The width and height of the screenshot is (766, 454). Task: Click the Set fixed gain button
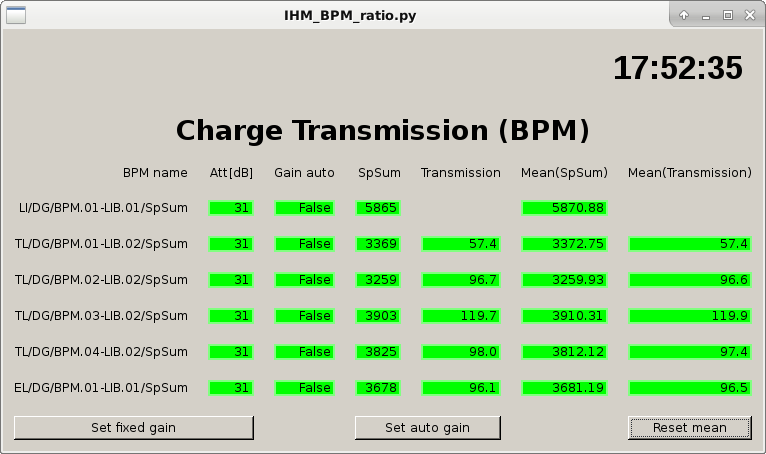coord(133,427)
